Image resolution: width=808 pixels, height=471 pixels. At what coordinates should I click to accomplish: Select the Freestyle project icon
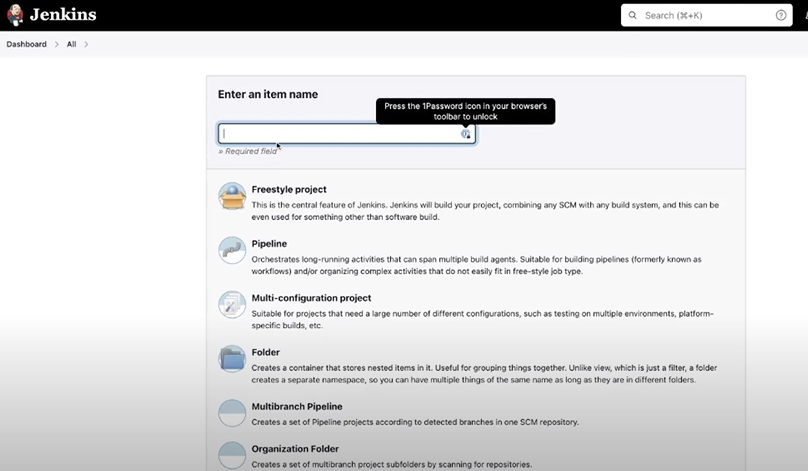coord(232,196)
